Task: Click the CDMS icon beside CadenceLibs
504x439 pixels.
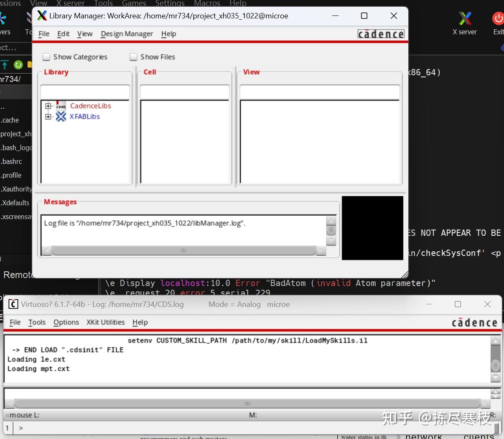Action: coord(60,106)
